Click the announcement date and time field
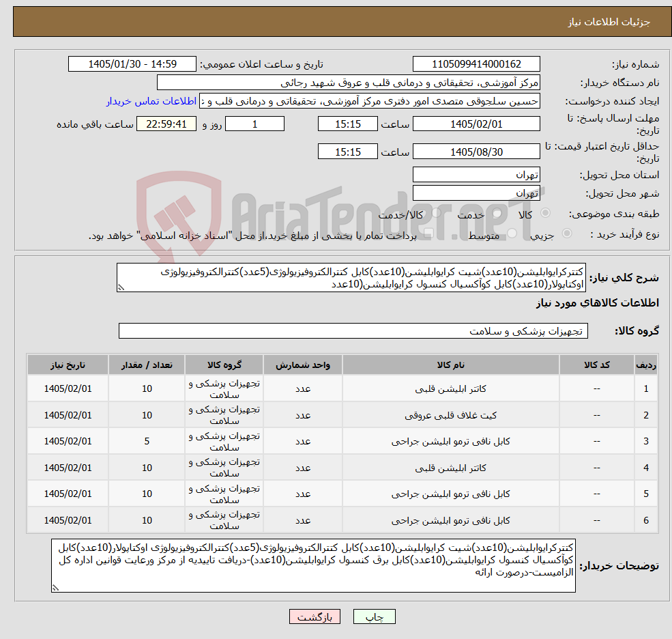The image size is (672, 639). (132, 64)
